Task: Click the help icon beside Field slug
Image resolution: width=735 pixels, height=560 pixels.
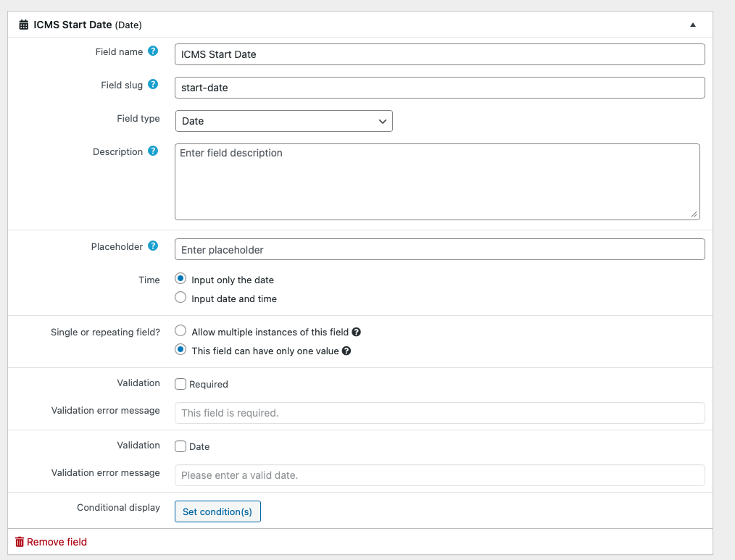Action: [153, 85]
